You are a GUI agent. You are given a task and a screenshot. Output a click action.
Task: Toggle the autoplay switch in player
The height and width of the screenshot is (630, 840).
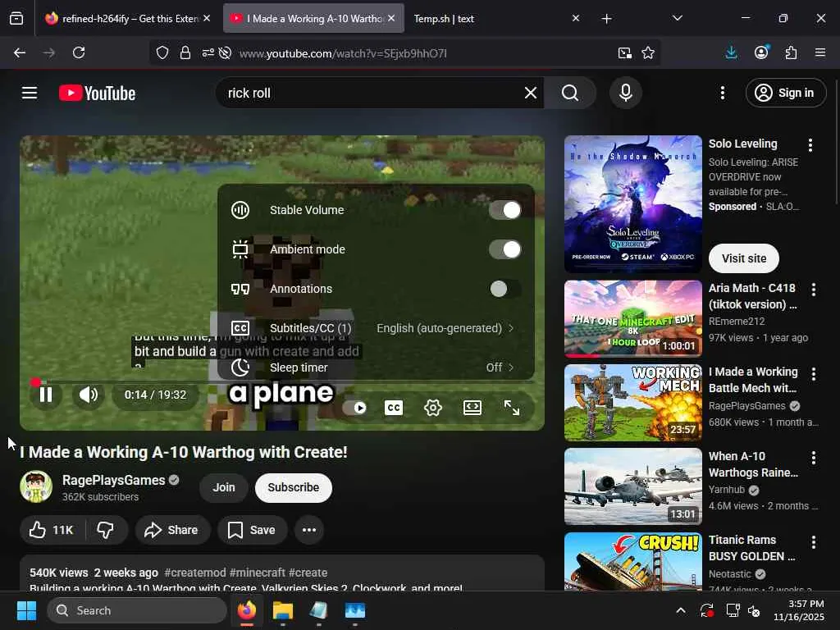coord(354,409)
